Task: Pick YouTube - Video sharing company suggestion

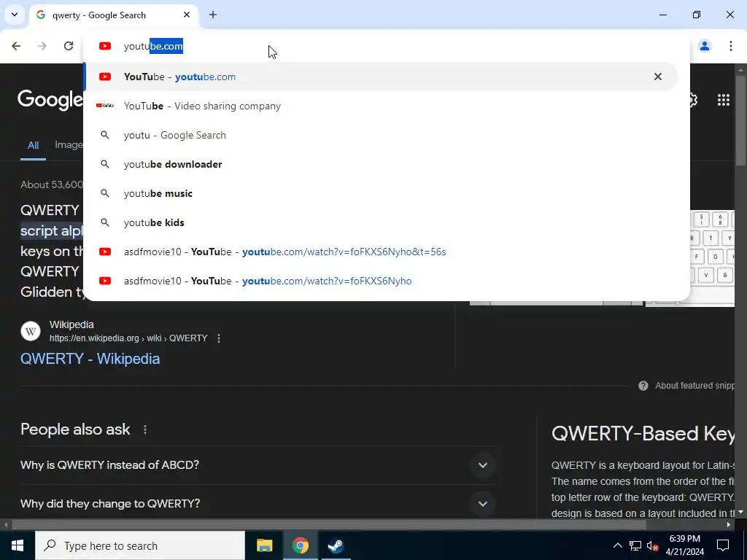Action: [x=381, y=106]
